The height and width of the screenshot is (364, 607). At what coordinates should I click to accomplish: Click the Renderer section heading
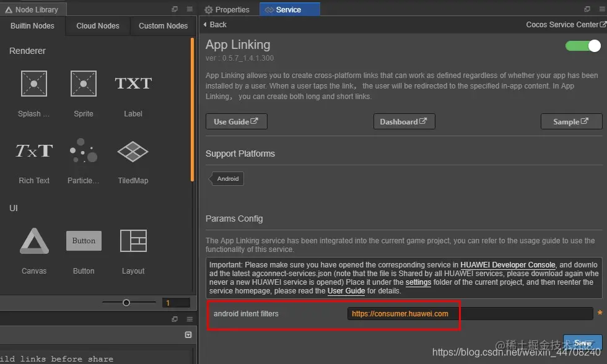click(27, 51)
